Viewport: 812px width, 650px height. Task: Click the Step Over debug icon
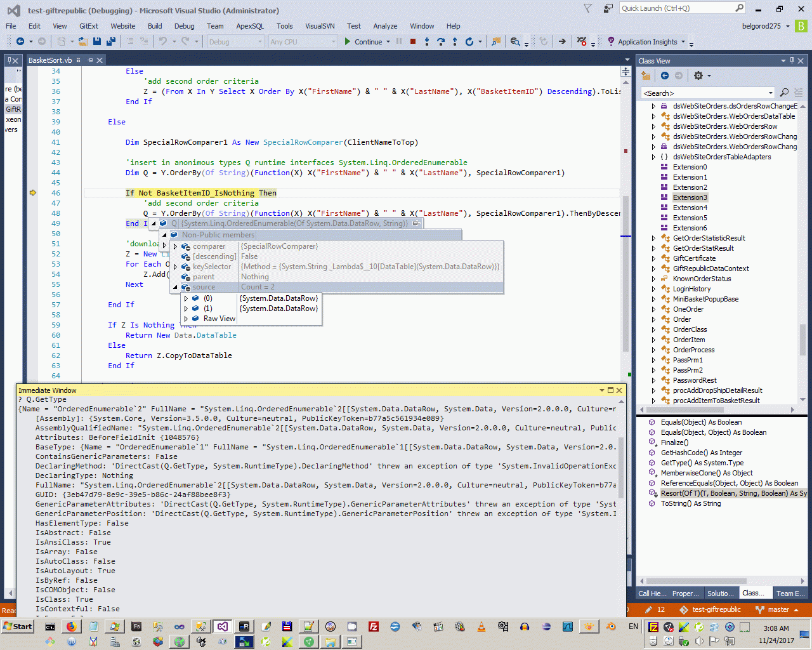pyautogui.click(x=440, y=42)
